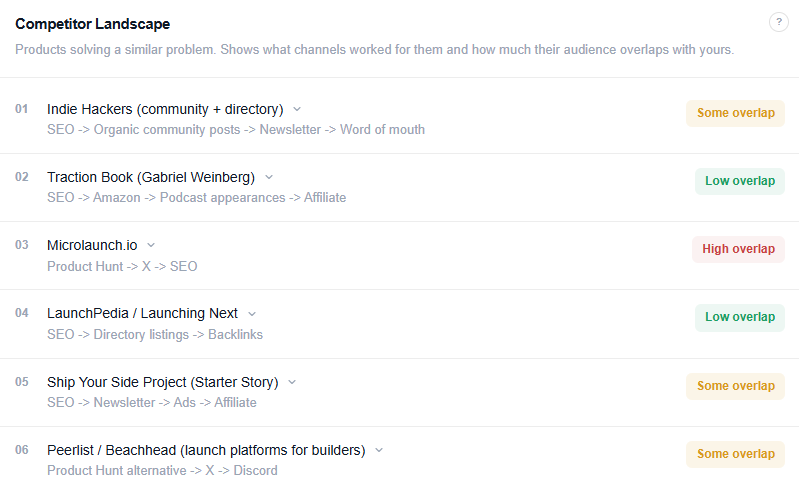Click Low overlap badge for Traction Book
This screenshot has height=496, width=799.
tap(739, 181)
